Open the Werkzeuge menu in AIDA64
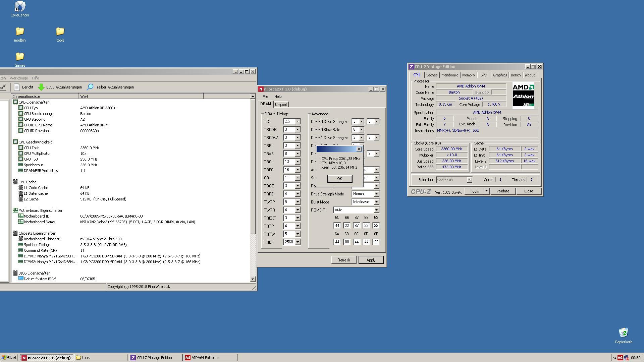This screenshot has height=362, width=644. coord(19,78)
